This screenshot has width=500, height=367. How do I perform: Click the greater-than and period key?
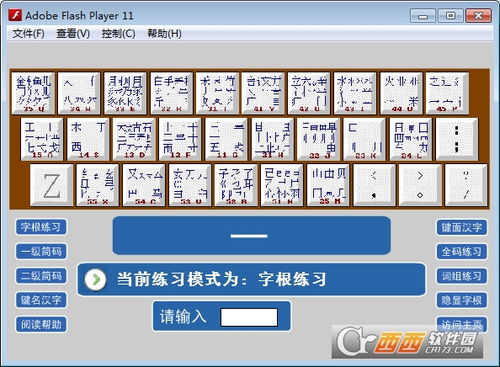click(420, 185)
